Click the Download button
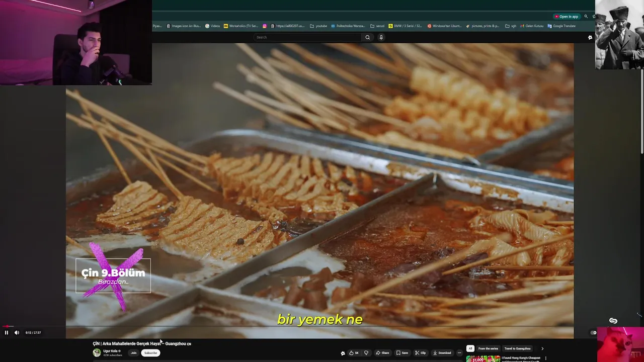The width and height of the screenshot is (644, 362). pos(442,353)
